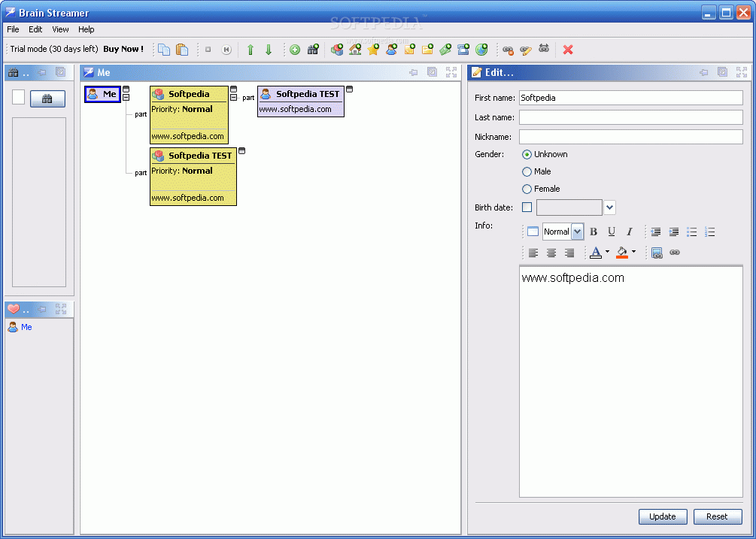Select the purple Softpedia TEST person node
Image resolution: width=756 pixels, height=539 pixels.
pyautogui.click(x=301, y=101)
